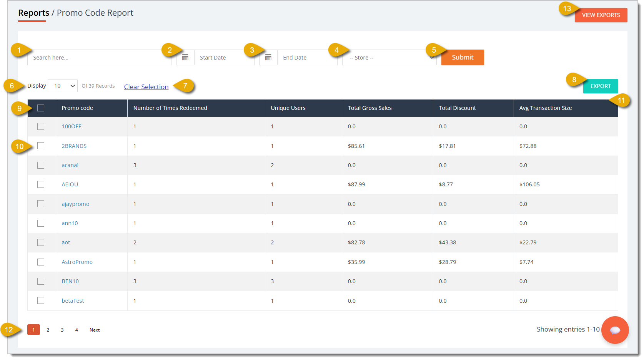Open the Store dropdown
The width and height of the screenshot is (644, 360).
click(389, 57)
